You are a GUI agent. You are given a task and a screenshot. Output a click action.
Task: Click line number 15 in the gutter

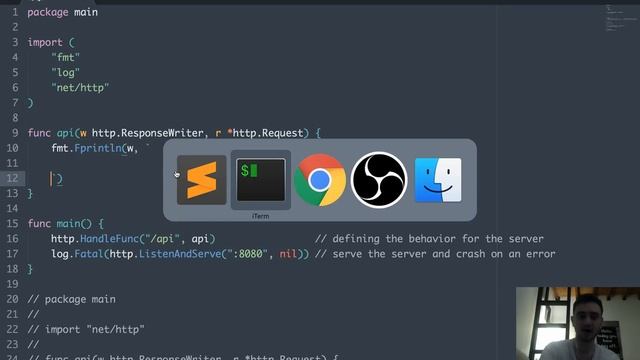tap(12, 224)
